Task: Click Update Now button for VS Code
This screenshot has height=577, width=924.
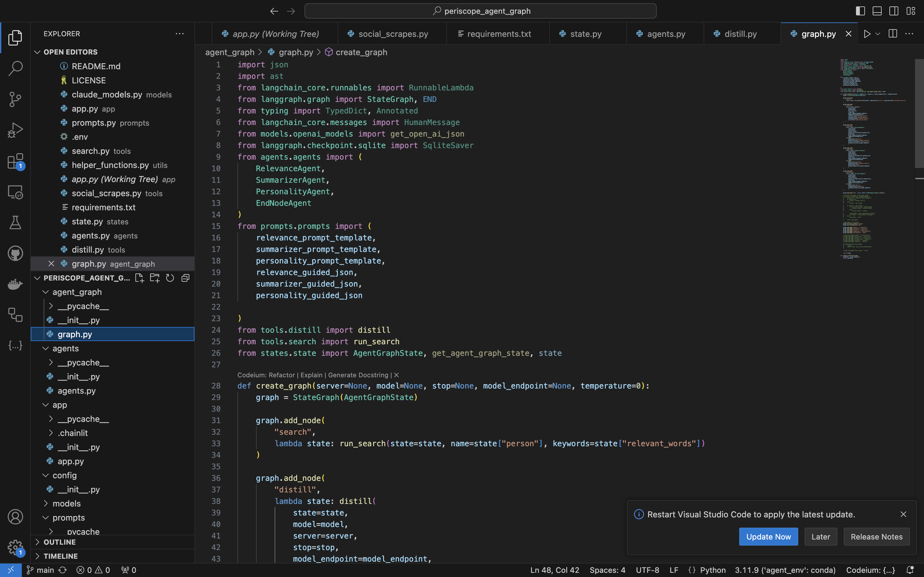Action: click(768, 537)
